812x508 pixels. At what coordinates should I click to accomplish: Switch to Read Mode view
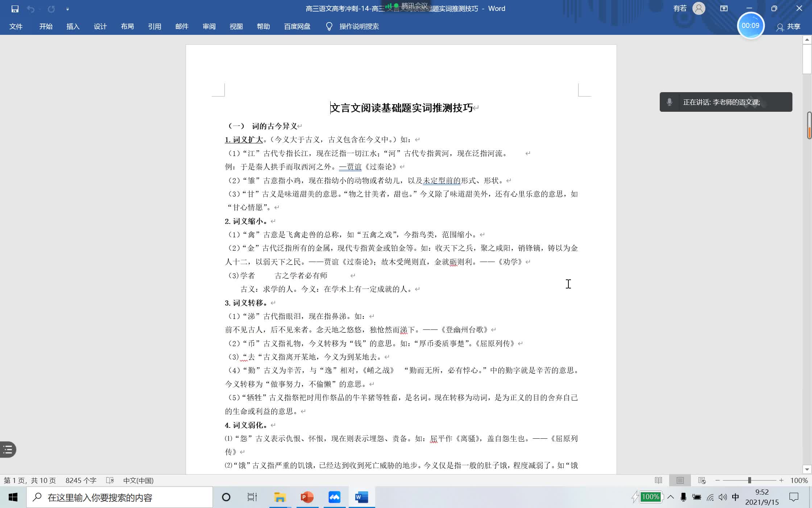pos(659,480)
